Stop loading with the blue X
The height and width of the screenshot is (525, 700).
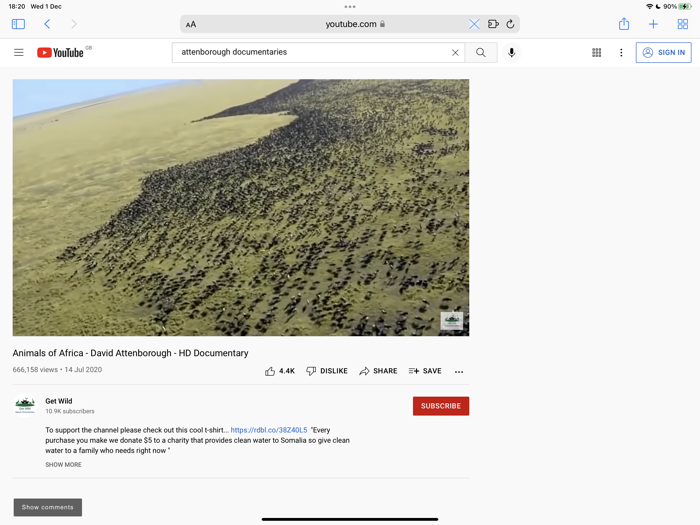pos(474,24)
